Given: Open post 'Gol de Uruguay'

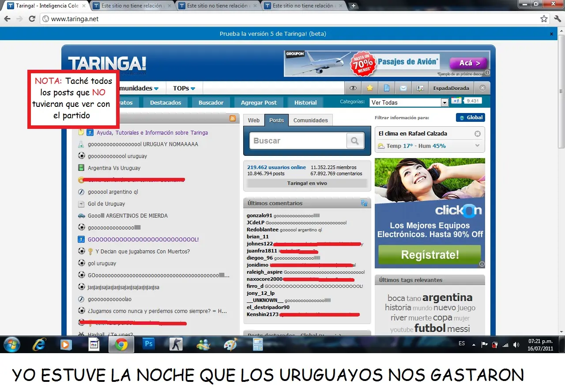Looking at the screenshot, I should (106, 204).
